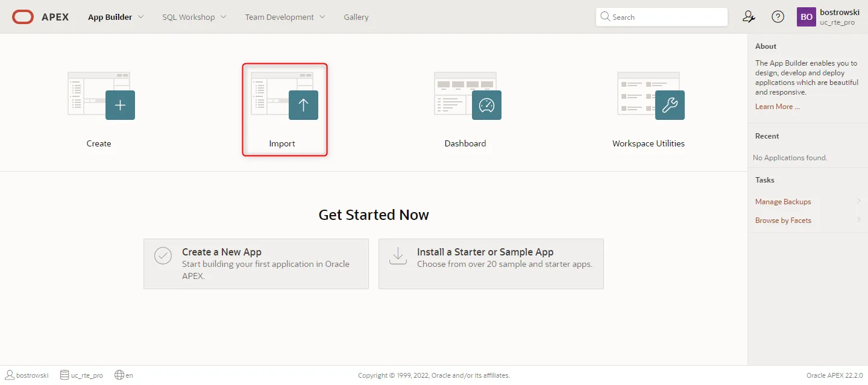868x385 pixels.
Task: Click the search magnifier icon
Action: tap(605, 17)
